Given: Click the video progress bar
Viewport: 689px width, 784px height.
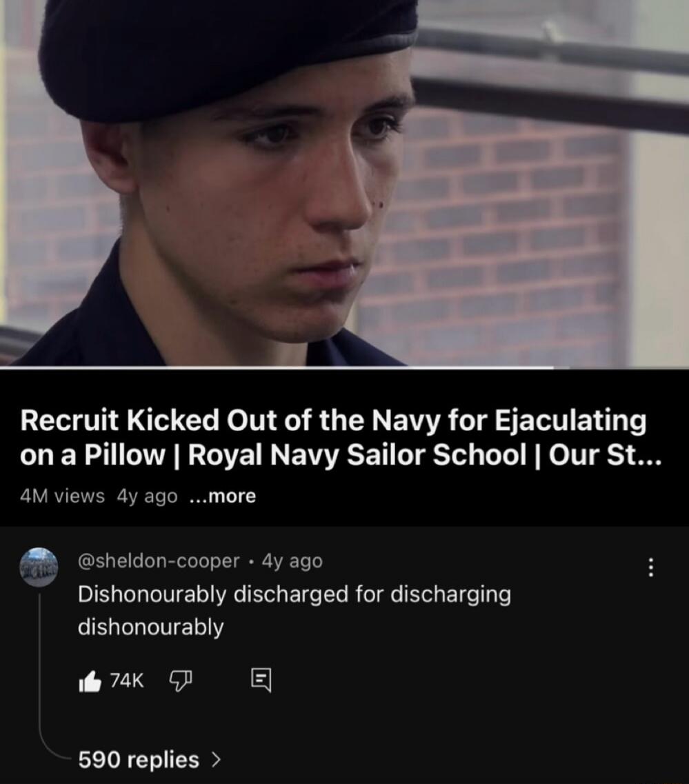Looking at the screenshot, I should coord(345,368).
